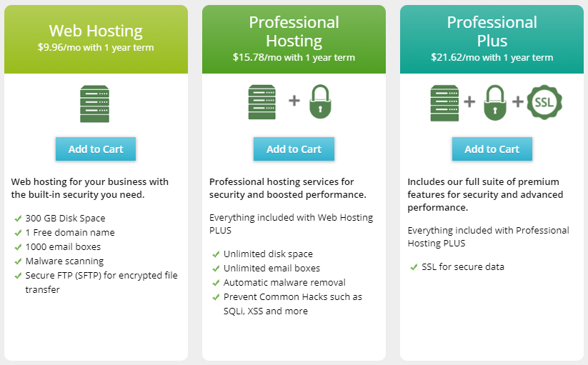Add Professional Plus plan to cart

coord(492,149)
